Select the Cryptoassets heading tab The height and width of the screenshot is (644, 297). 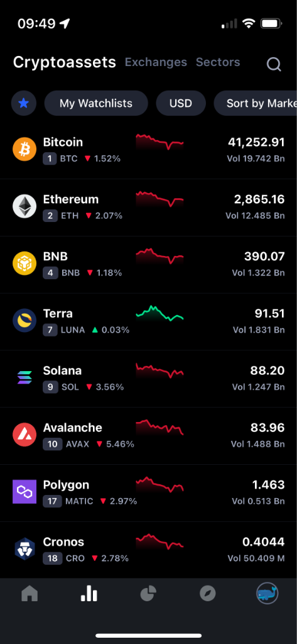(65, 62)
